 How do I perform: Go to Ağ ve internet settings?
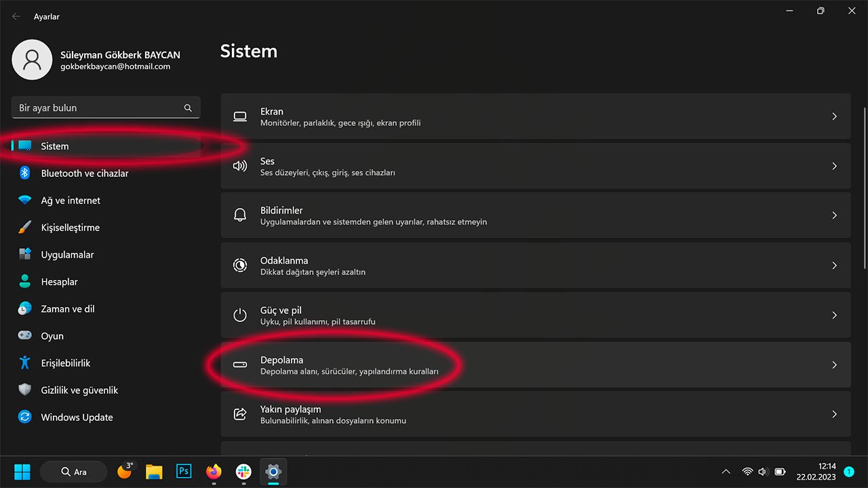pos(106,201)
